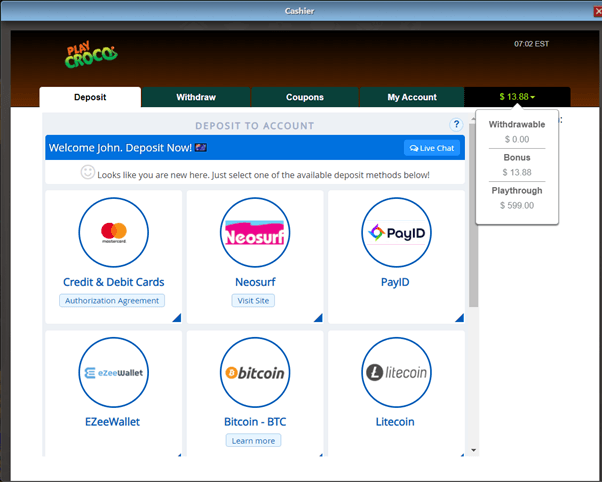The height and width of the screenshot is (482, 602).
Task: Click the deposit list scrollbar thumb
Action: 474,215
